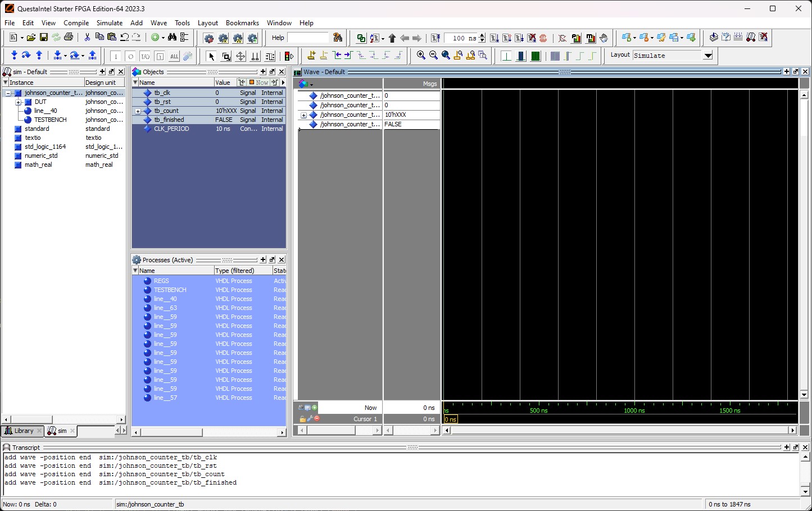The width and height of the screenshot is (812, 511).
Task: Open the Compile menu
Action: click(76, 23)
